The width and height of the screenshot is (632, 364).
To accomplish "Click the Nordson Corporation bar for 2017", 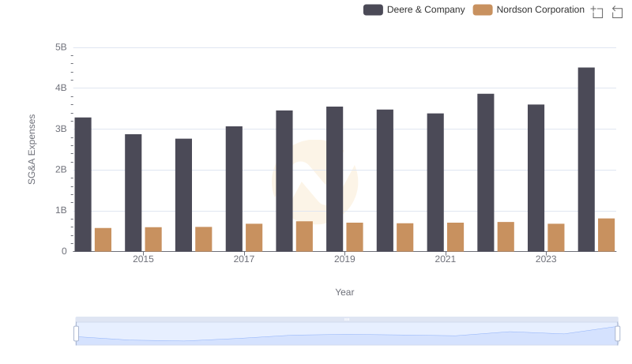I will pyautogui.click(x=254, y=238).
